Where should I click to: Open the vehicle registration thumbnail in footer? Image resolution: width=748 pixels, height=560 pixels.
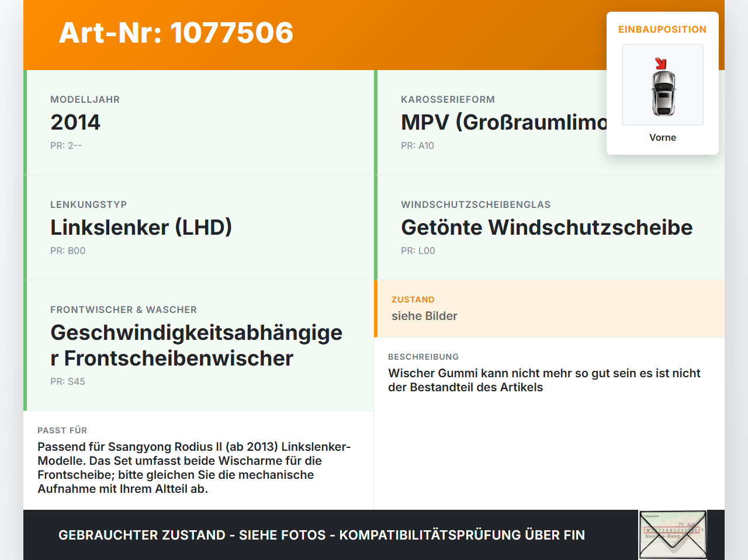673,535
